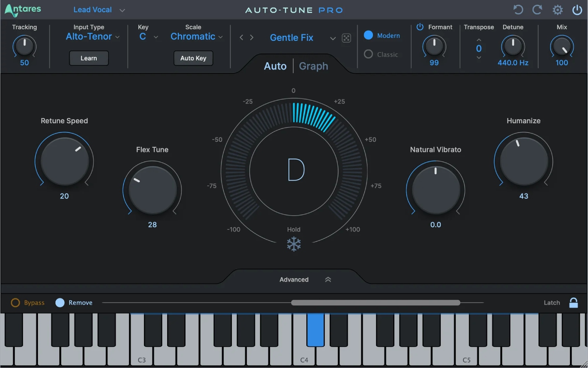Switch to the Graph tab

[313, 66]
